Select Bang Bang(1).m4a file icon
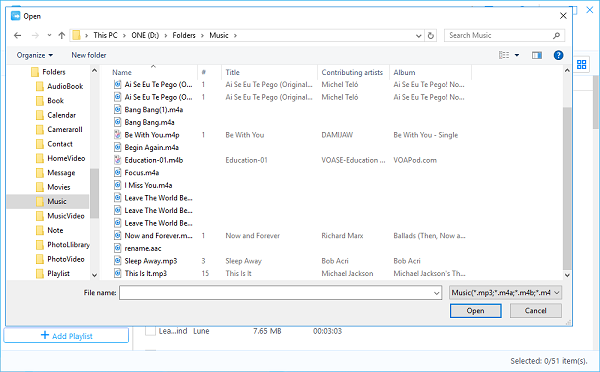 117,109
